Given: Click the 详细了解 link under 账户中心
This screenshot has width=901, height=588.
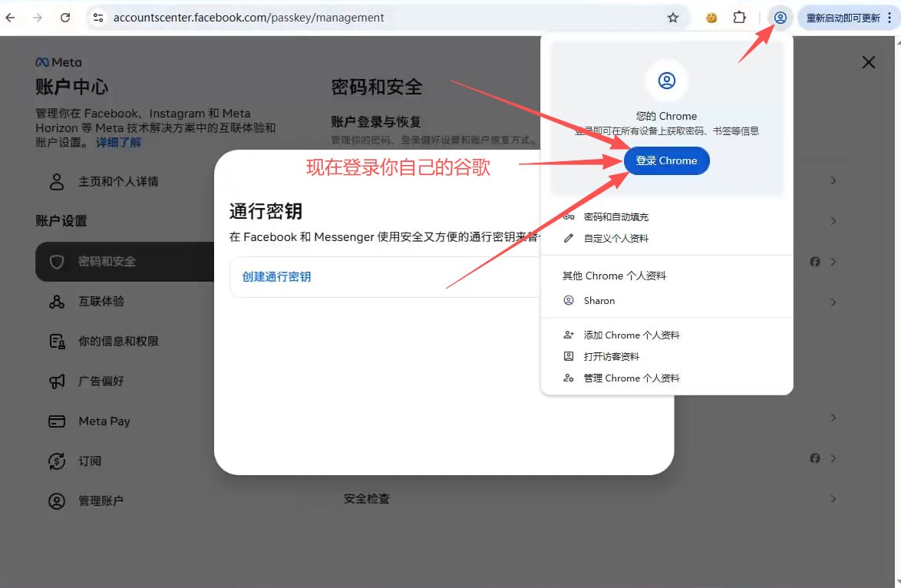Looking at the screenshot, I should [x=118, y=143].
